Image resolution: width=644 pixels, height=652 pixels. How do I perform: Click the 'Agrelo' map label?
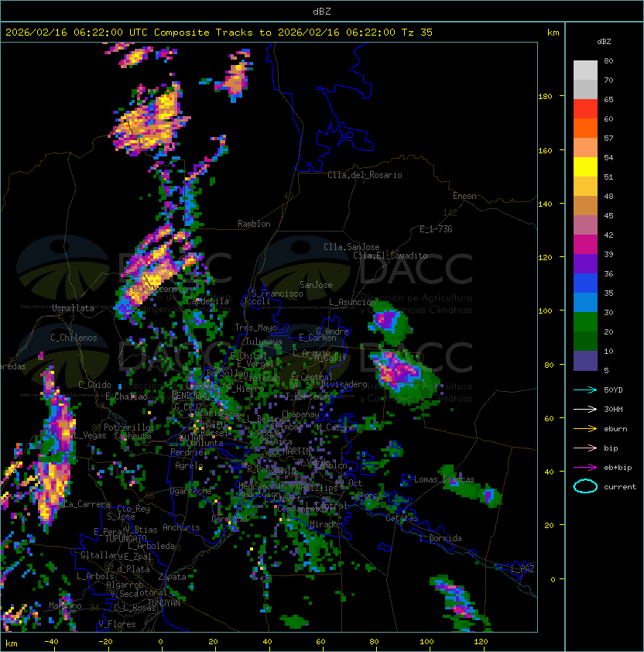pyautogui.click(x=189, y=465)
